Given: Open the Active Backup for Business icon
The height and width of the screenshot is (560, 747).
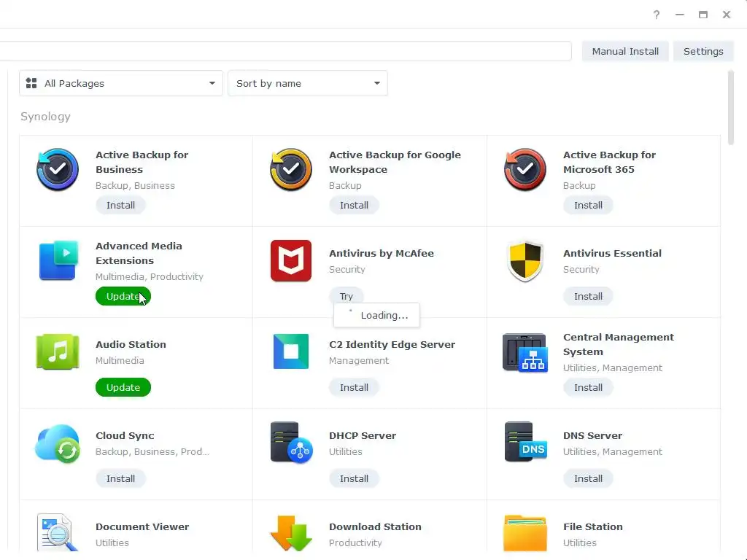Looking at the screenshot, I should (x=57, y=169).
